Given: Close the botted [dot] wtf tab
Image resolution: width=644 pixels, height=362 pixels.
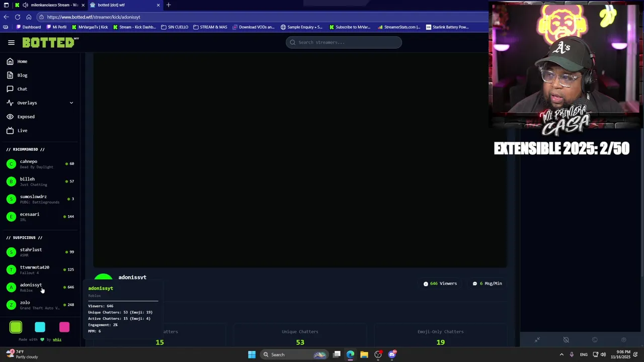Looking at the screenshot, I should pyautogui.click(x=158, y=5).
